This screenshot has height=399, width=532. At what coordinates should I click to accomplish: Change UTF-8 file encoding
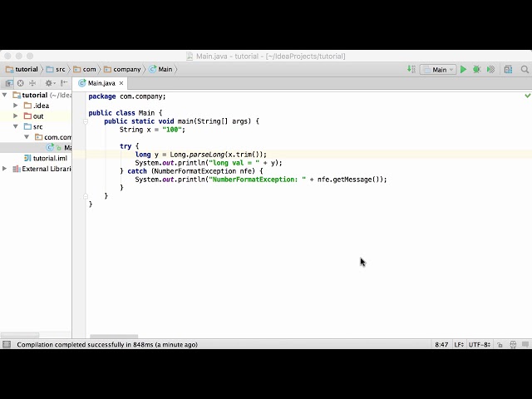tap(480, 345)
